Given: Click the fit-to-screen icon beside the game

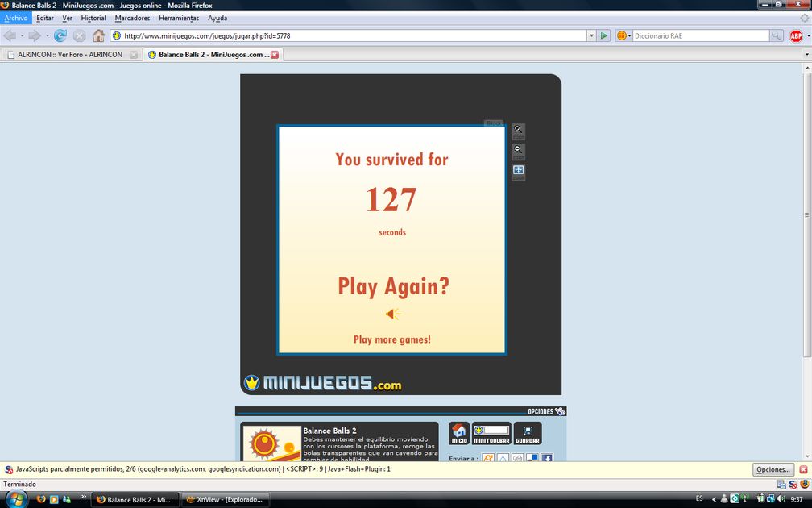Looking at the screenshot, I should tap(519, 171).
